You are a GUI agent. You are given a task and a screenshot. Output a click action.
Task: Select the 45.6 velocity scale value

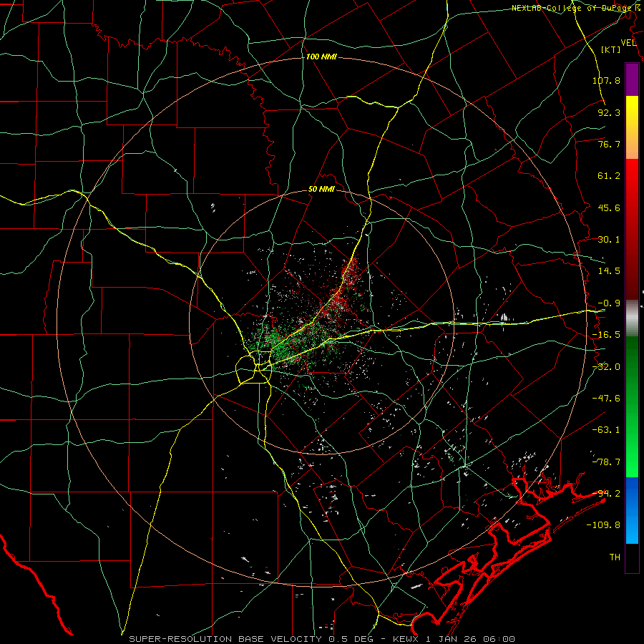(609, 208)
